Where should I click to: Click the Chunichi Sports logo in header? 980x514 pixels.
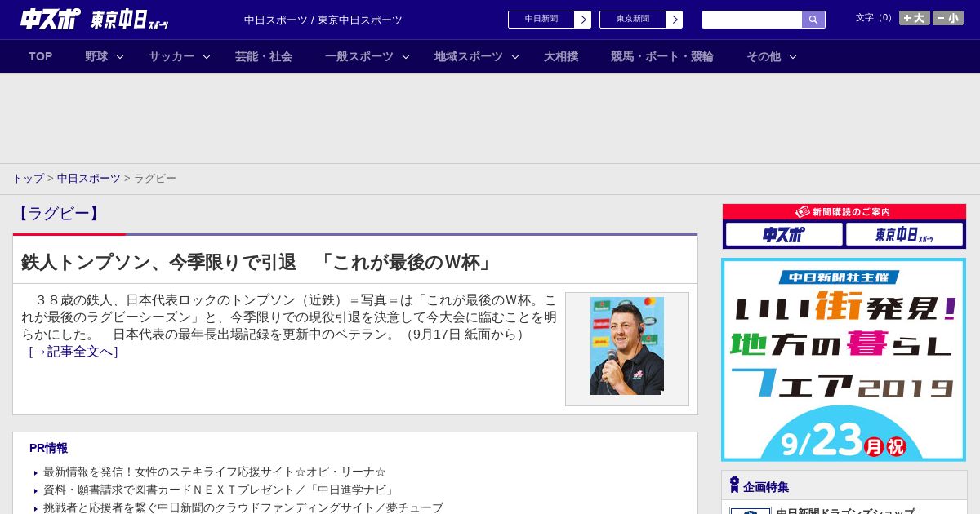[x=51, y=20]
